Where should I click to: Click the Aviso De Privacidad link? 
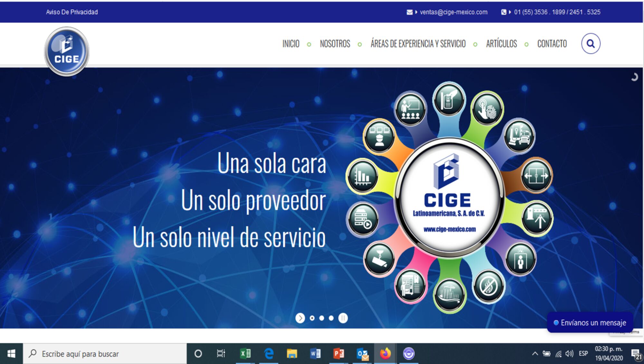pos(71,12)
